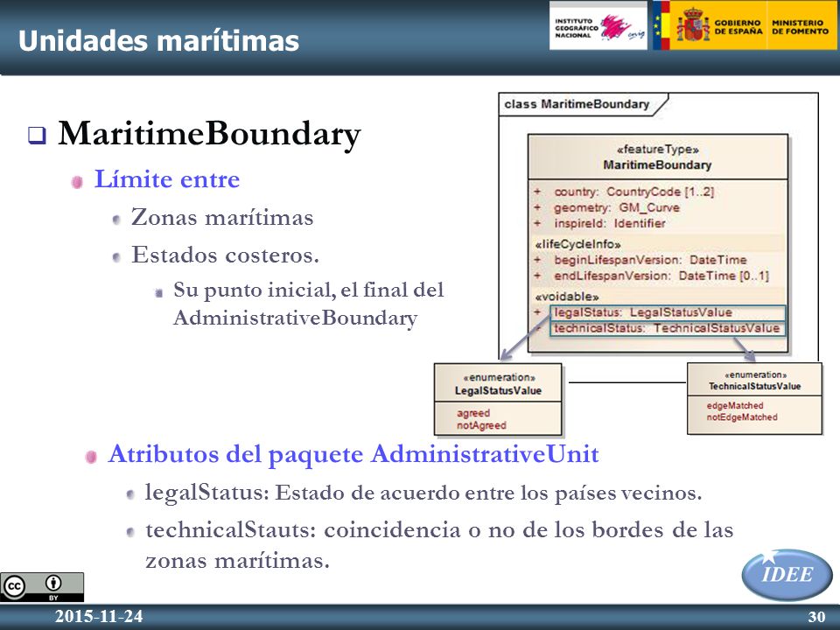Click the lifeCycleInfo stereotype label
This screenshot has width=840, height=630.
[x=577, y=244]
